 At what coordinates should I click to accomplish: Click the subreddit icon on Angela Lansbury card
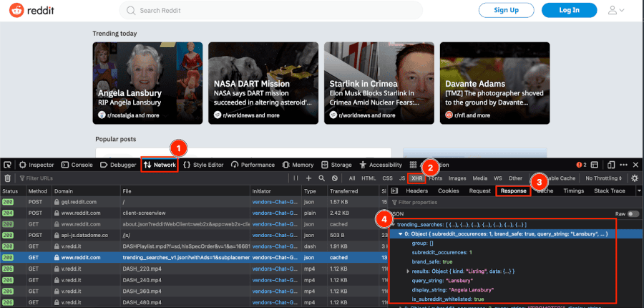[102, 115]
